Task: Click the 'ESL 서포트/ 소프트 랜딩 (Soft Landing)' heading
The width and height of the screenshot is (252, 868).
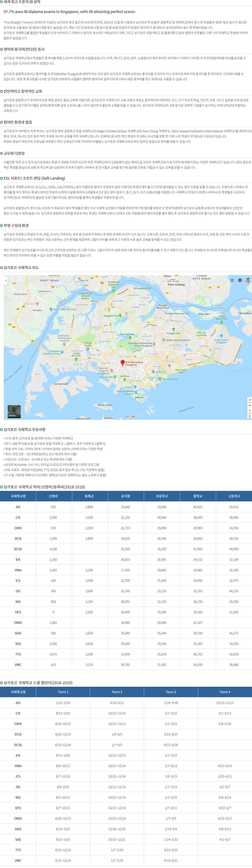Action: pos(34,178)
